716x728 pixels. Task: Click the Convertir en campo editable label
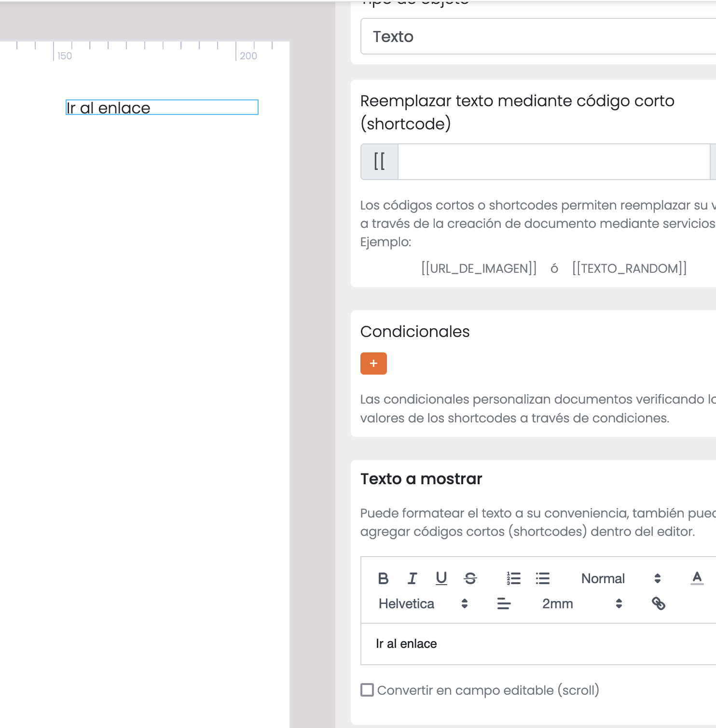488,690
